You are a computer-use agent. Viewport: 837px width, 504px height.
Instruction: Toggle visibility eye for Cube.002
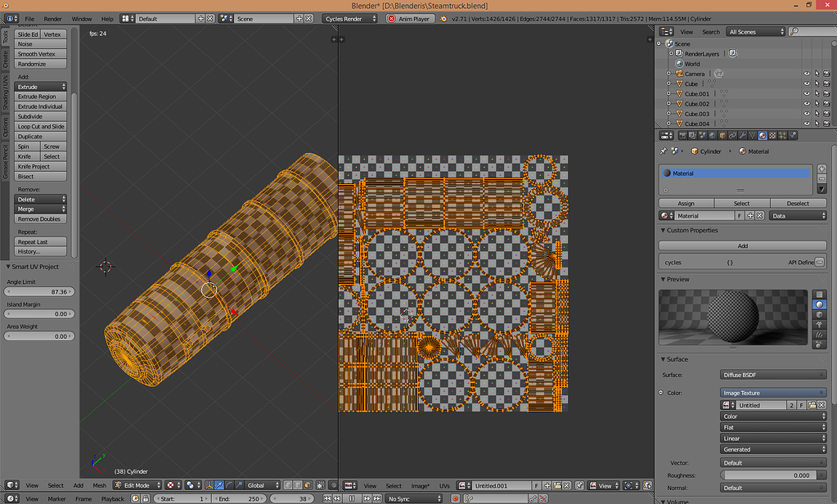click(x=807, y=104)
